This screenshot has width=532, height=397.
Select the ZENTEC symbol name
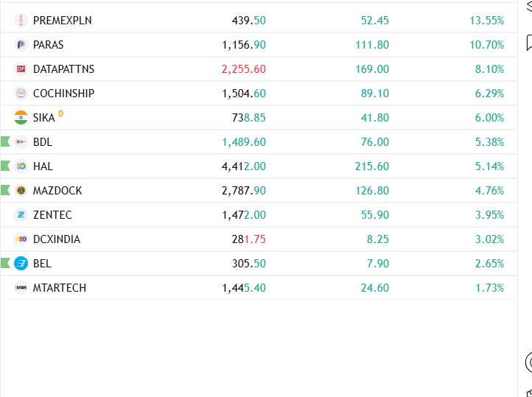(52, 215)
